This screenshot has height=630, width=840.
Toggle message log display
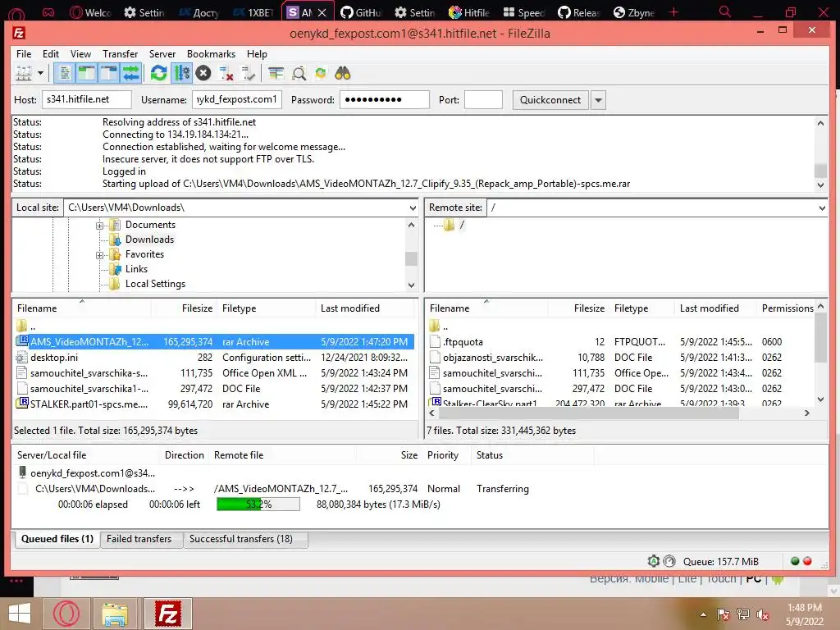tap(64, 73)
